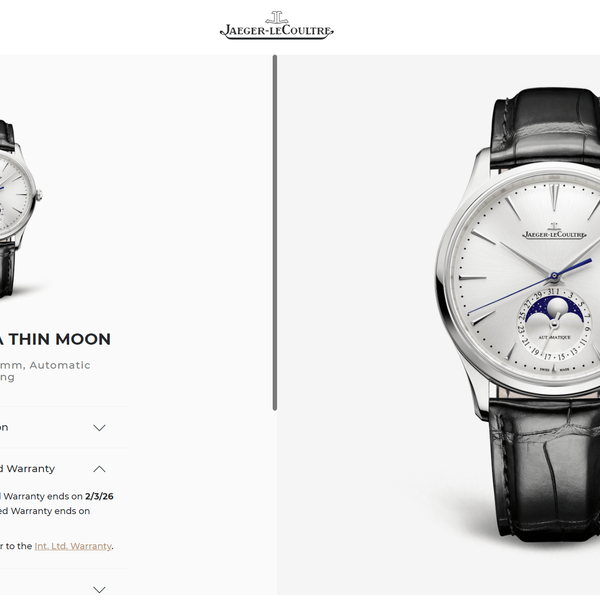Image resolution: width=600 pixels, height=600 pixels.
Task: Click the Warranty accordion header label
Action: pos(28,469)
